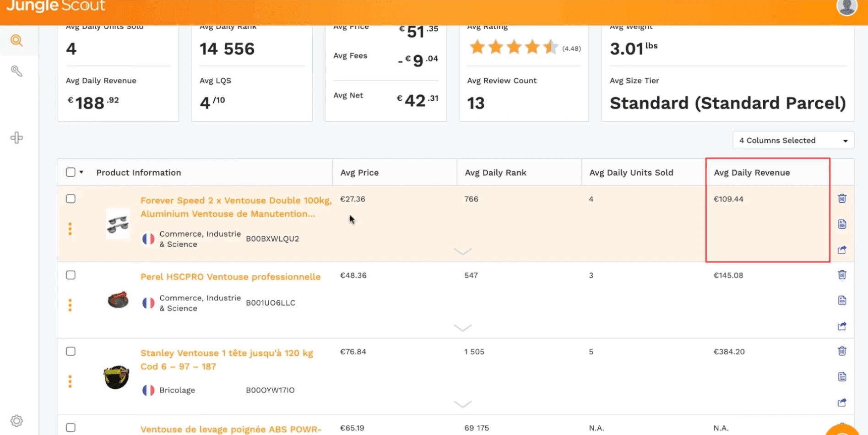The width and height of the screenshot is (868, 435).
Task: Open settings gear in sidebar
Action: [16, 421]
